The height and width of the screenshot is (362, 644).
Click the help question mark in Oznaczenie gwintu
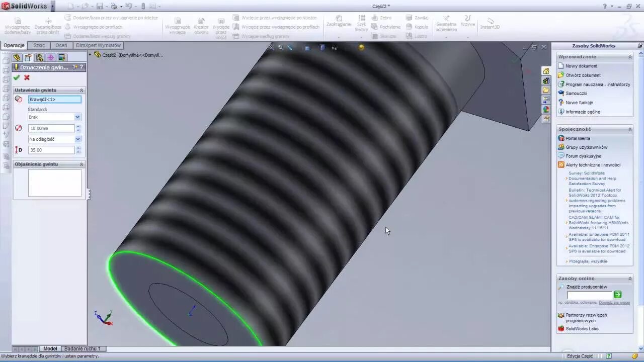(82, 67)
